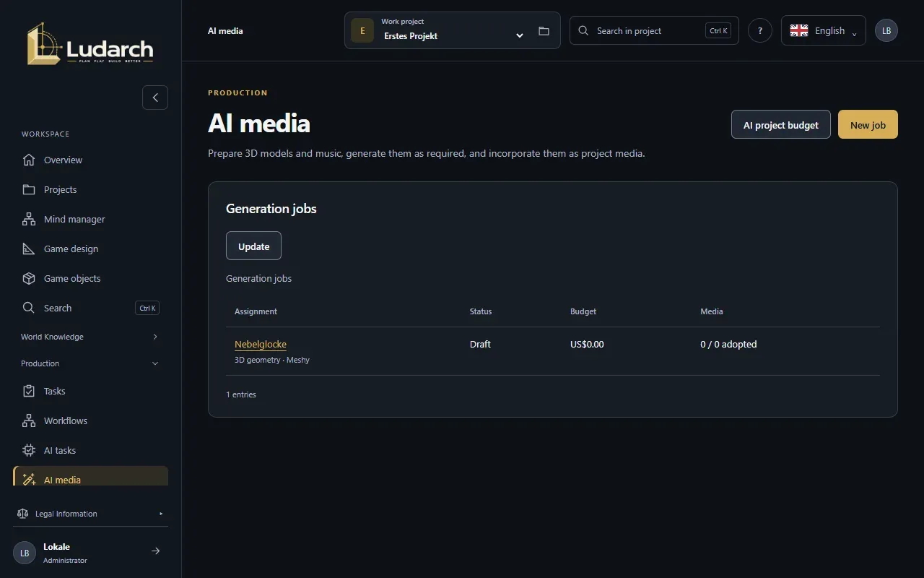Open Game design via its ruler icon
Image resolution: width=924 pixels, height=578 pixels.
tap(29, 249)
